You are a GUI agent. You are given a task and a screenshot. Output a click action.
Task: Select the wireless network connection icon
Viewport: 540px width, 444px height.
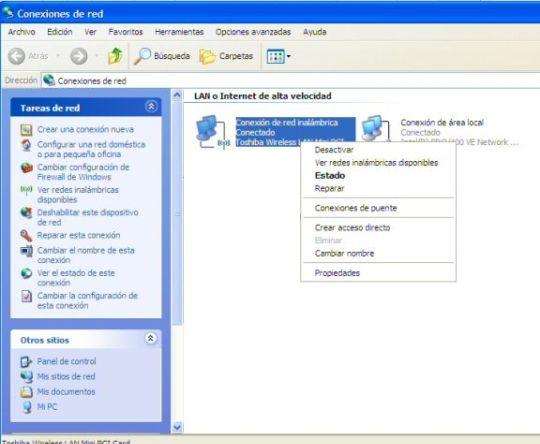click(211, 132)
